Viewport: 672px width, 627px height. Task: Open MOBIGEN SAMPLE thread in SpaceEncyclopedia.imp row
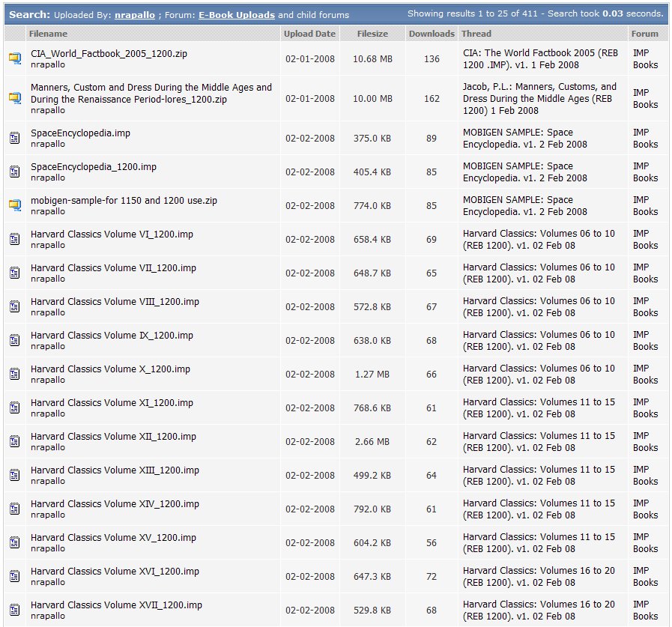(x=525, y=139)
